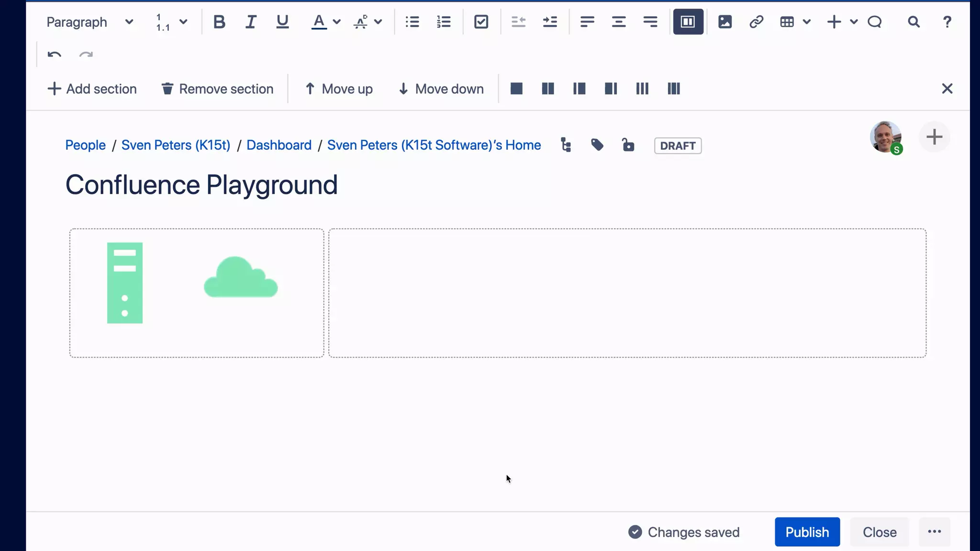980x551 pixels.
Task: Apply the text color A button
Action: click(x=319, y=22)
